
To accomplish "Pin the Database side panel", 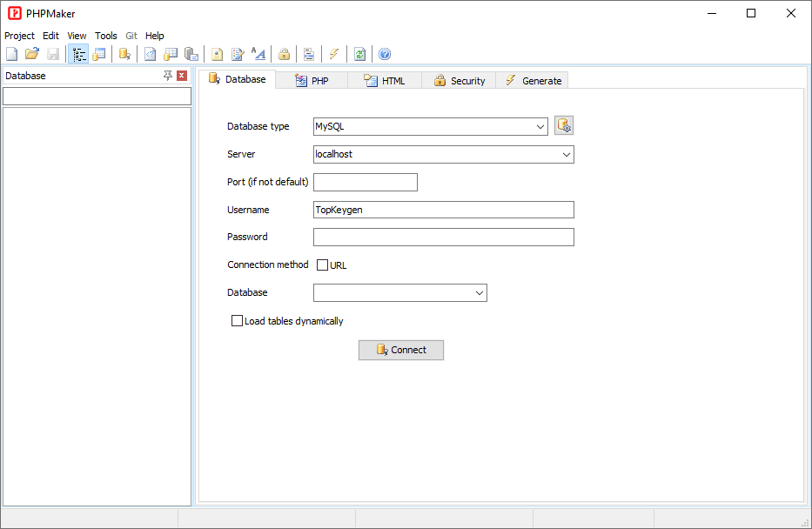I will (x=168, y=76).
